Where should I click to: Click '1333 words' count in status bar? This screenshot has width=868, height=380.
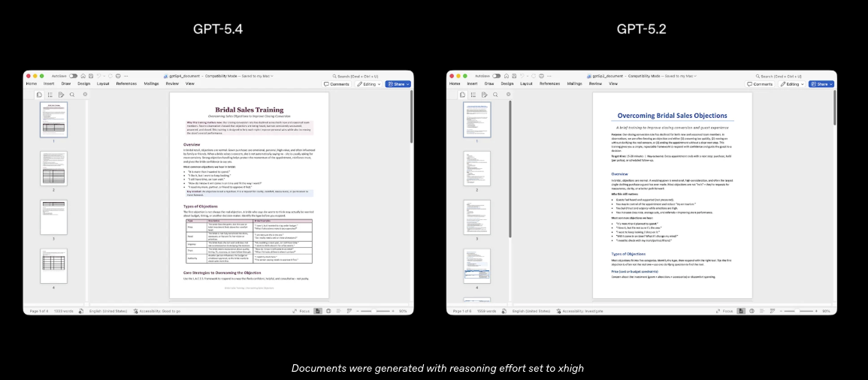click(64, 311)
